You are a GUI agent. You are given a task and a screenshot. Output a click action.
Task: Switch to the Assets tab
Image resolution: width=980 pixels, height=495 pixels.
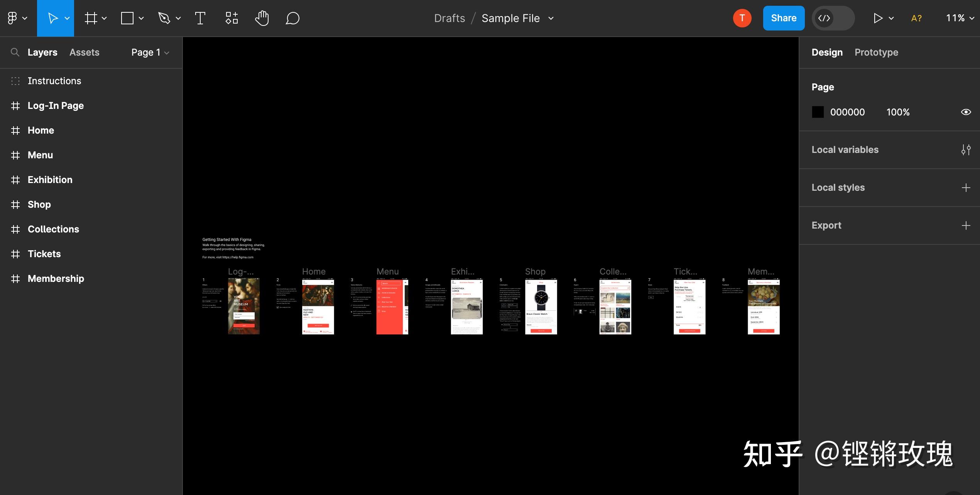click(x=84, y=53)
